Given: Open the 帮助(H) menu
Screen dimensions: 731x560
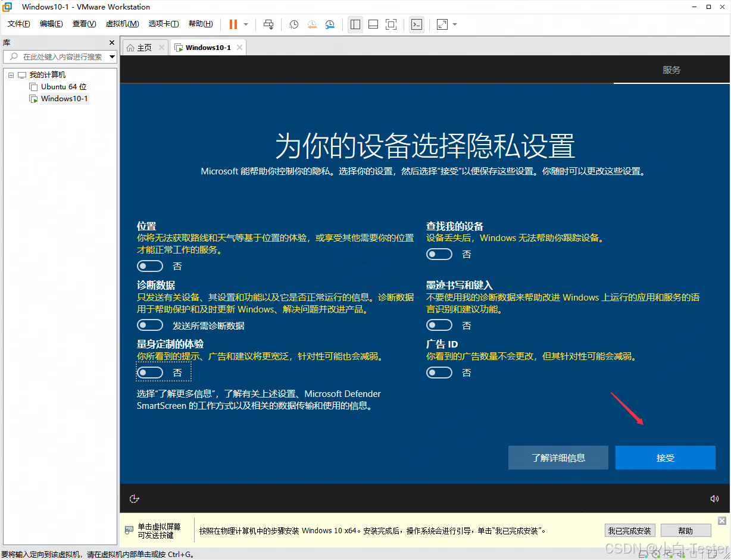Looking at the screenshot, I should click(x=201, y=24).
